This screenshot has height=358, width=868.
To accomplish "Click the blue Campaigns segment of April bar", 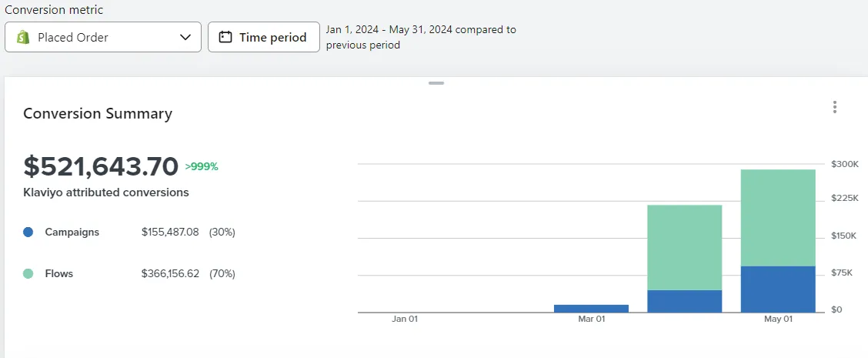I will 684,301.
